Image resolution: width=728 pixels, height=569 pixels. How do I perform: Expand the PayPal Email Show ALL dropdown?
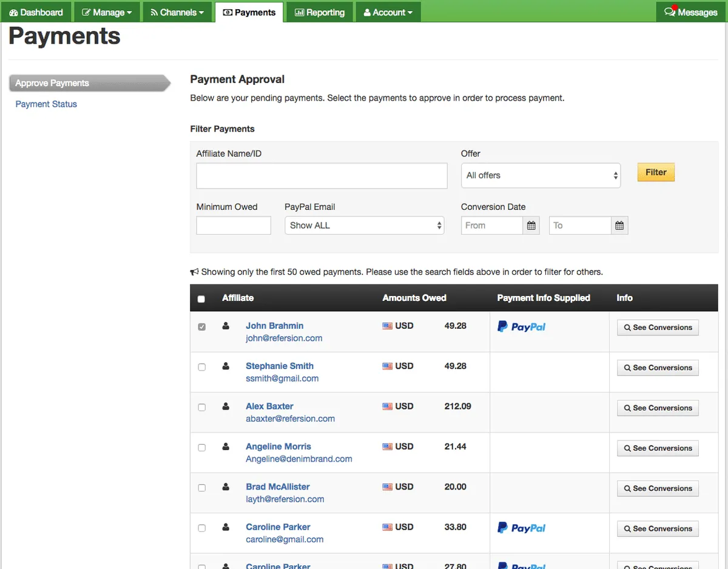coord(364,226)
